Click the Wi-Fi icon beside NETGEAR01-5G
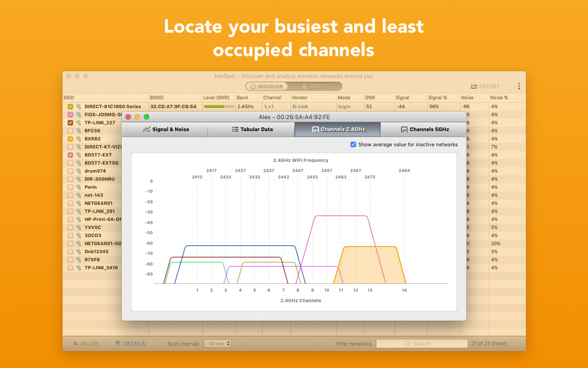The image size is (588, 368). pos(79,243)
